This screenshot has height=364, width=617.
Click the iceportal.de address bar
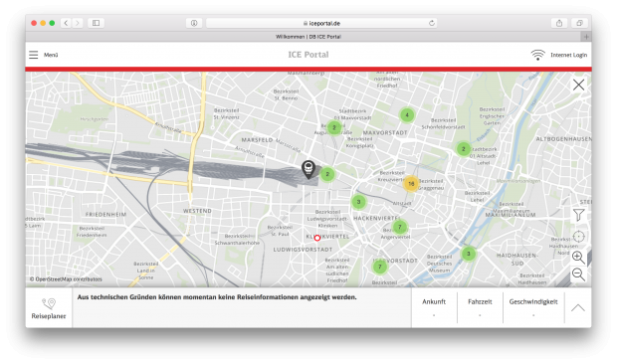321,23
